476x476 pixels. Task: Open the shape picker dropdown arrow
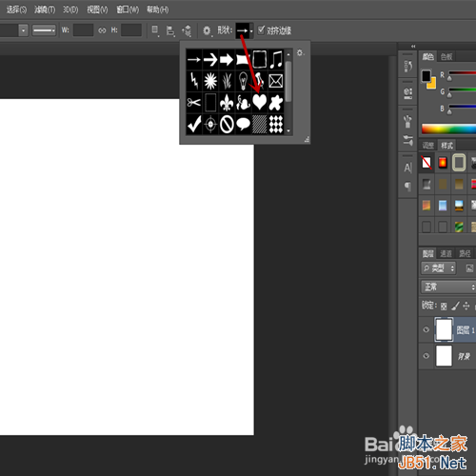tap(251, 31)
